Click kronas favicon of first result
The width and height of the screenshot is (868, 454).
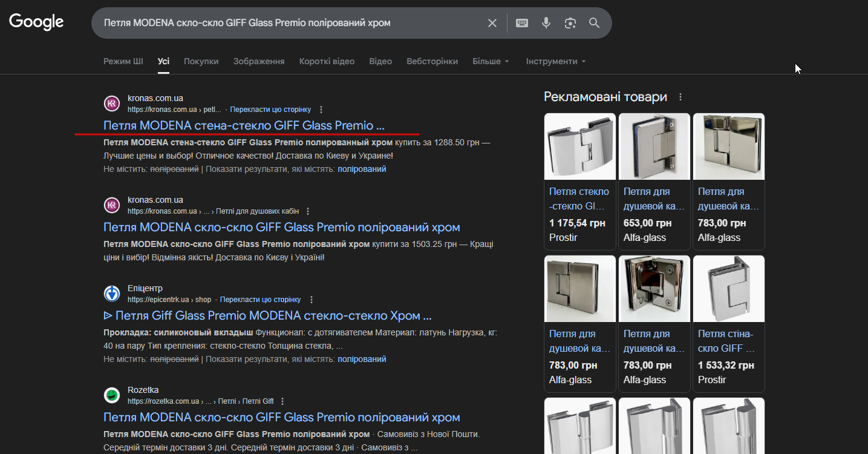(x=112, y=104)
